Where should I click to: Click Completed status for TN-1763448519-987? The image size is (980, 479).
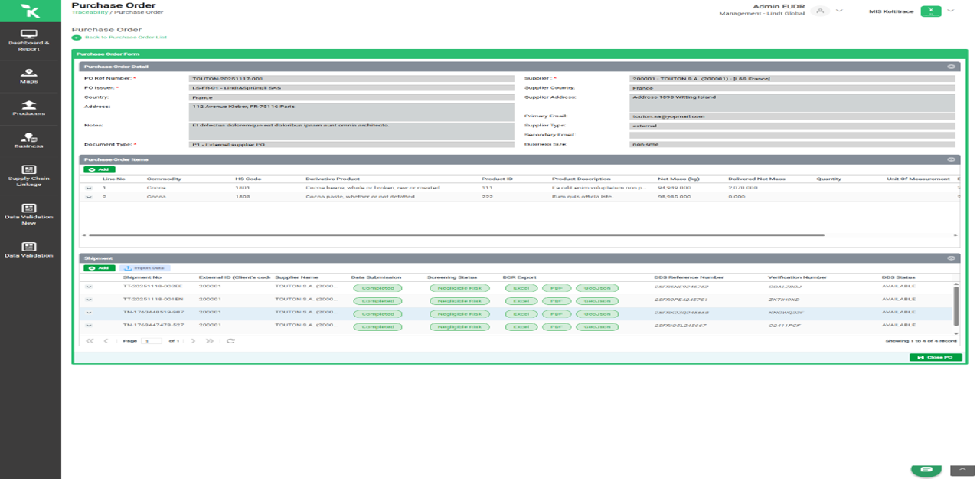click(377, 314)
